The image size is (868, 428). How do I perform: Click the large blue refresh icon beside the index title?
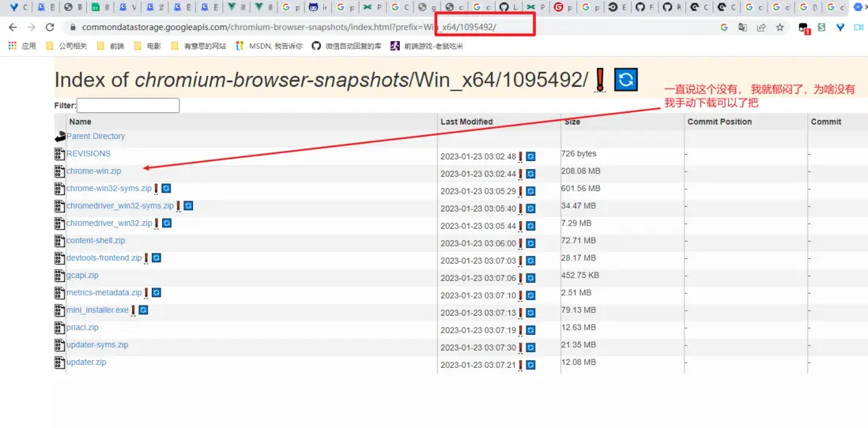click(626, 81)
